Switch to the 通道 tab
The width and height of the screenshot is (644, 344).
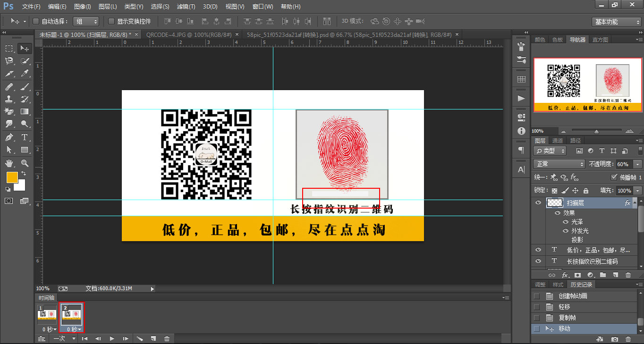click(x=558, y=141)
